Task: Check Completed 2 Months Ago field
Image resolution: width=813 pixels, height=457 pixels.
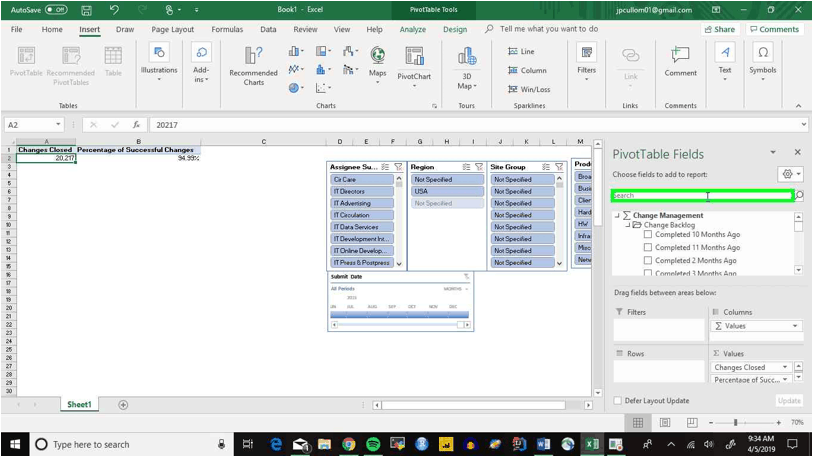Action: (x=648, y=260)
